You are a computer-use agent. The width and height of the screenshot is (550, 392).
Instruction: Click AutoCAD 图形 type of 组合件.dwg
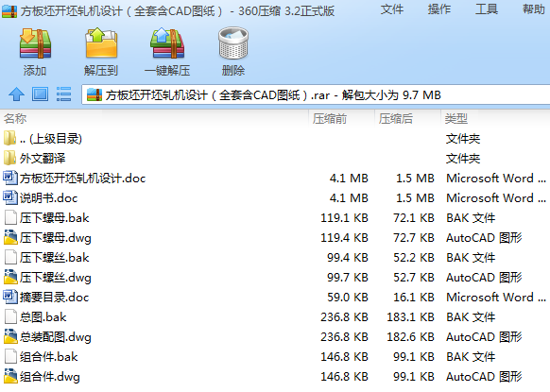point(484,377)
